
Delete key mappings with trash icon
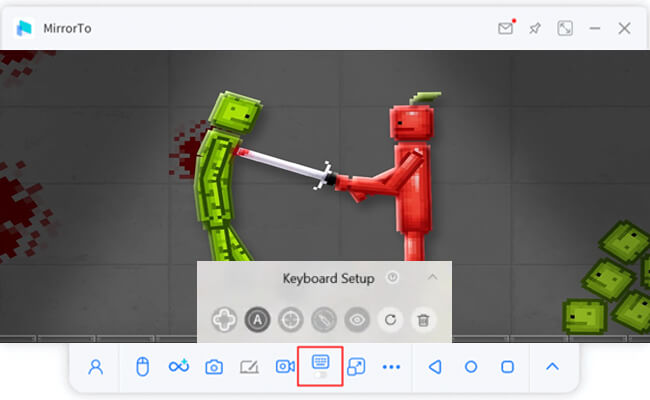(423, 320)
